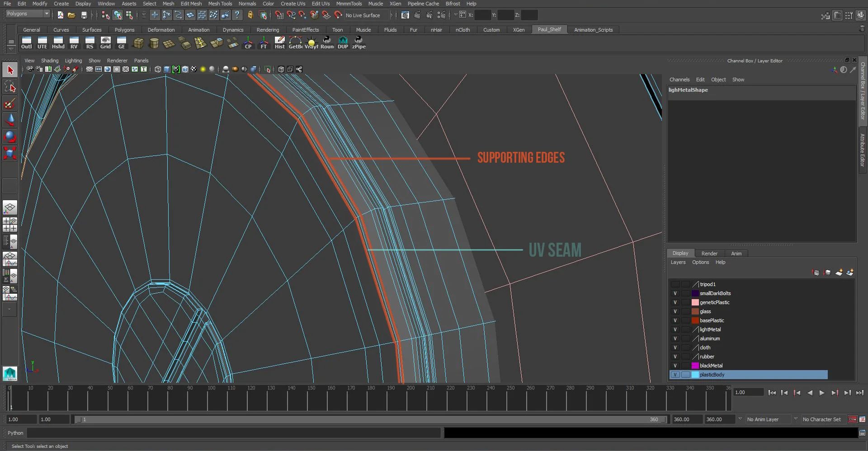Activate the Paint Selection tool

10,103
